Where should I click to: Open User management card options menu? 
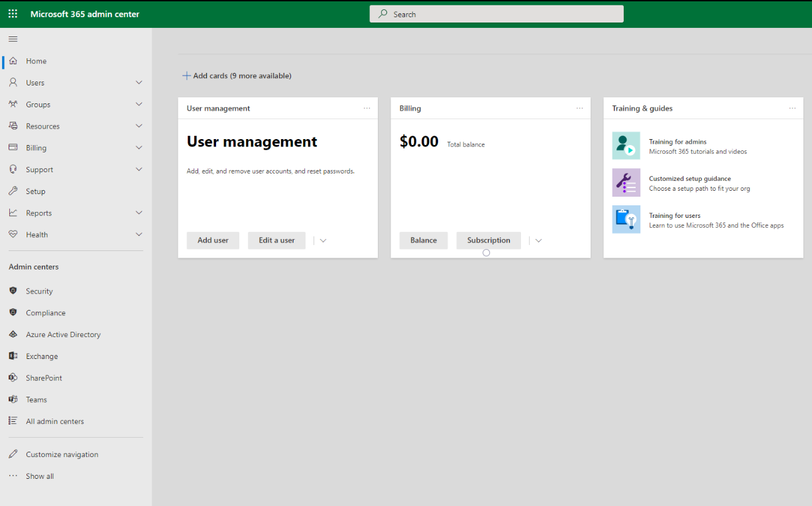tap(367, 108)
